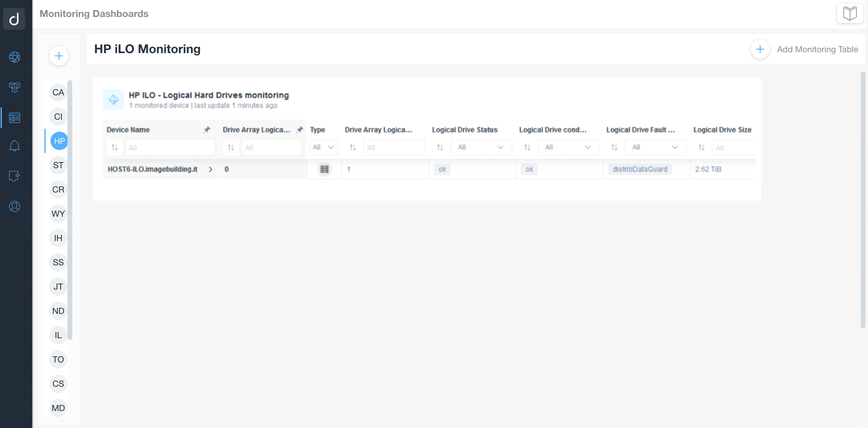Click the '1 monitored device' subtitle text

(x=159, y=105)
